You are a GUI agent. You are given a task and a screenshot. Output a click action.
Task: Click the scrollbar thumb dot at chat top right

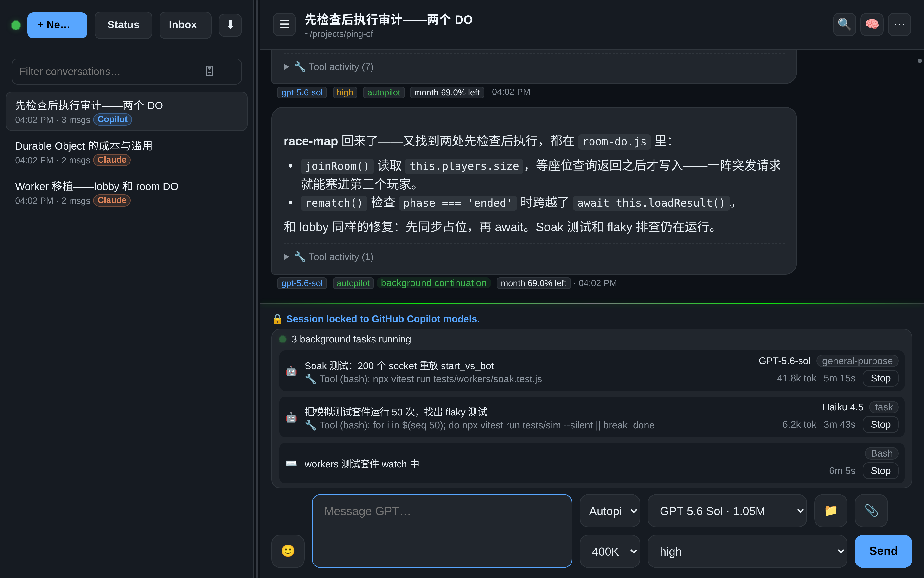[919, 61]
